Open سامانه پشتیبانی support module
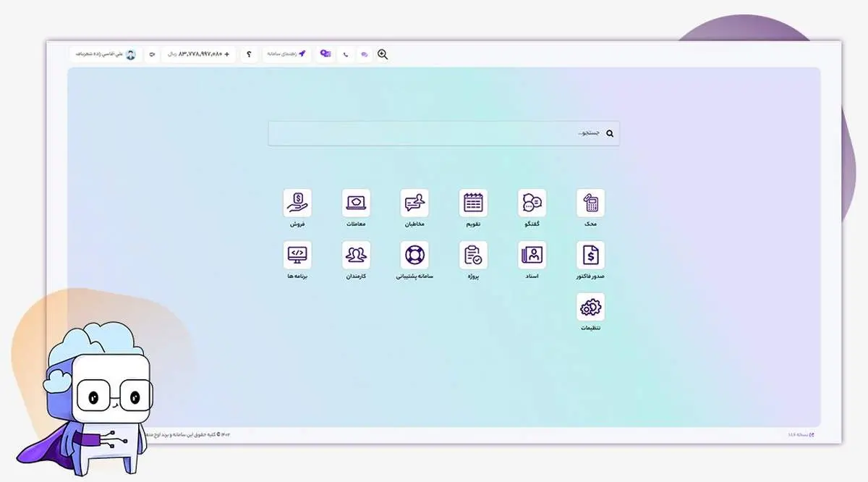Viewport: 868px width, 482px height. pyautogui.click(x=414, y=255)
